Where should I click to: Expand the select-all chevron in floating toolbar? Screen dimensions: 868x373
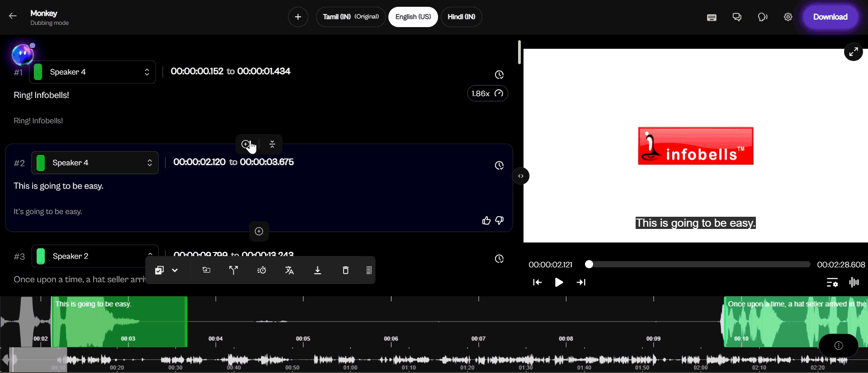[x=175, y=270]
